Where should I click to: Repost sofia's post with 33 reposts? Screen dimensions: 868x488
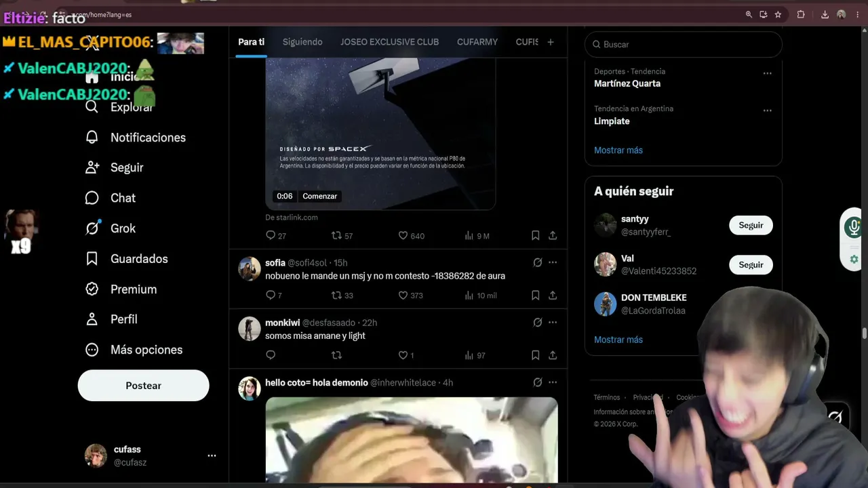click(342, 296)
